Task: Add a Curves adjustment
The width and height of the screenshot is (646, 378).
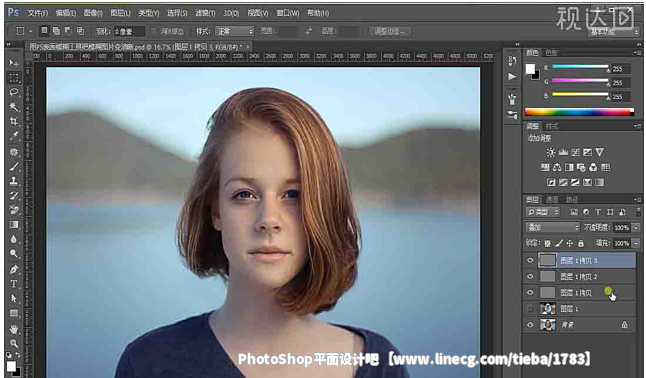Action: [x=575, y=153]
